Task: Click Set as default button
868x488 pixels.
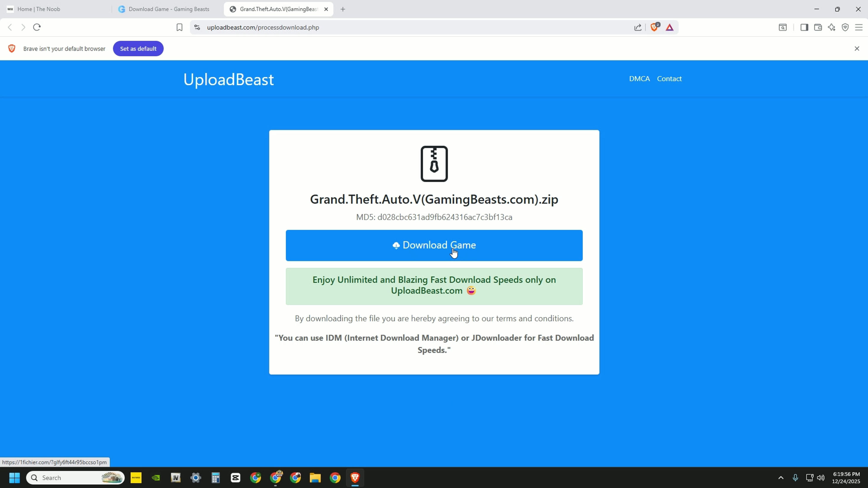Action: coord(138,48)
